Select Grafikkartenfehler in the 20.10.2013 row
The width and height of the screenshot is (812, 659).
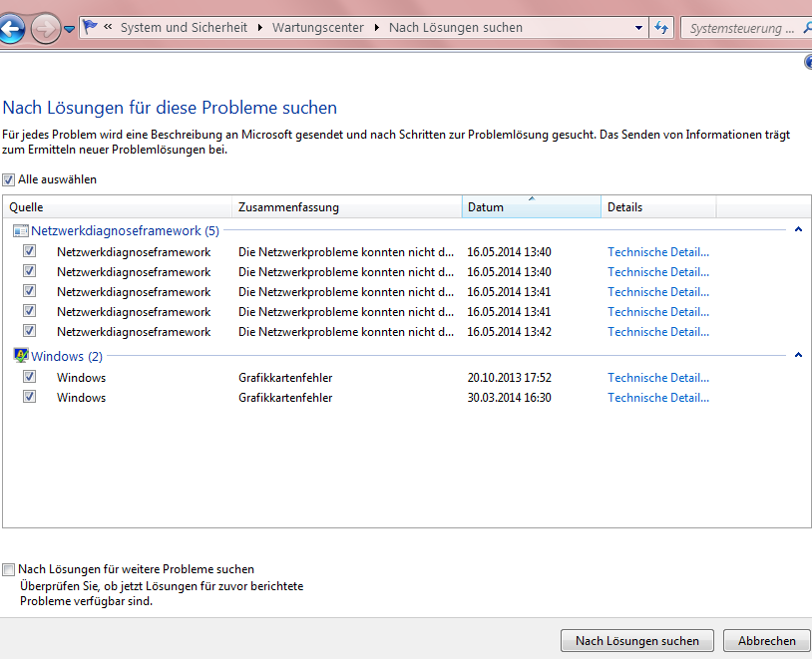click(x=285, y=378)
